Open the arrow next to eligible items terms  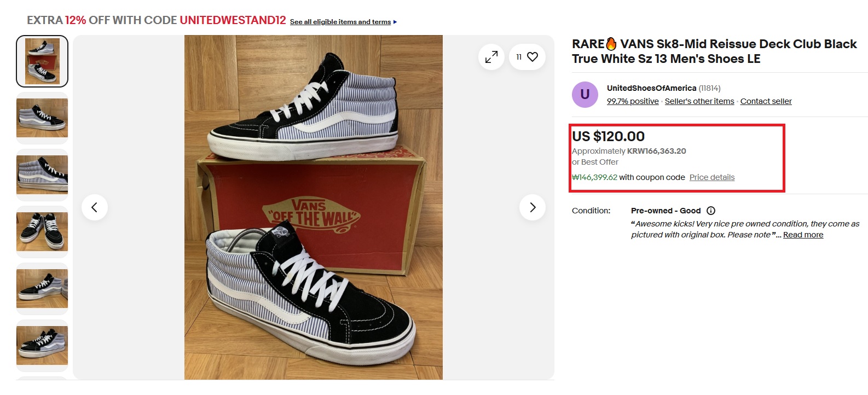pos(395,22)
